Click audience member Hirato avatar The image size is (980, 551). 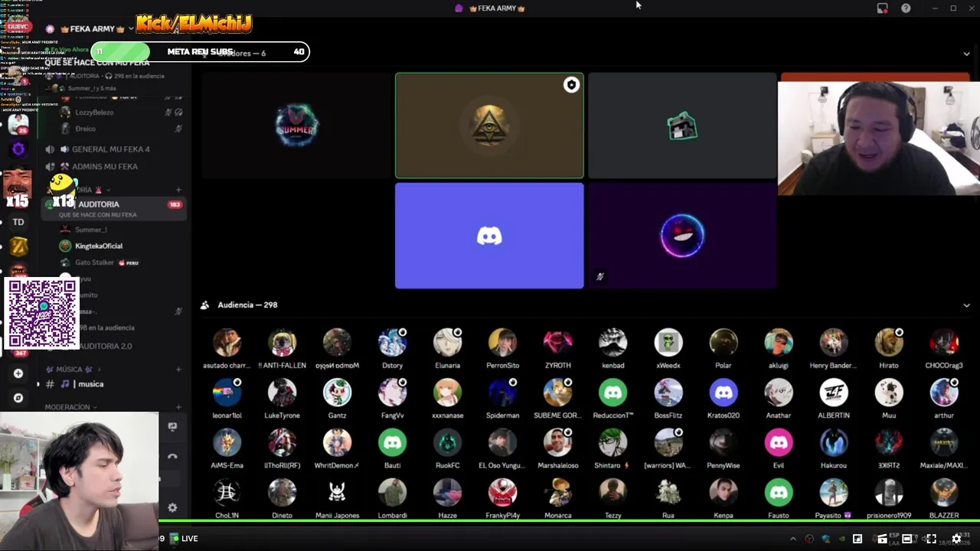point(888,343)
